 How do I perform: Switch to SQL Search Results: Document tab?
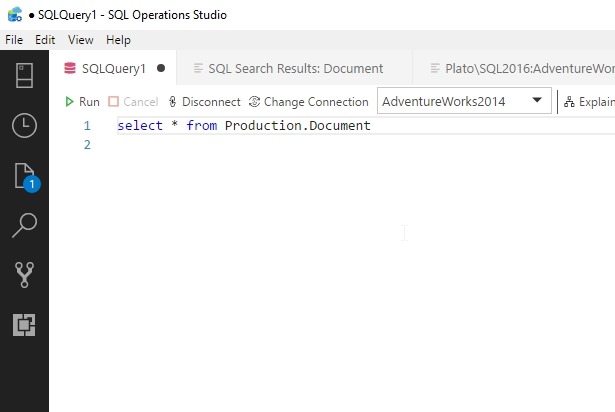294,69
